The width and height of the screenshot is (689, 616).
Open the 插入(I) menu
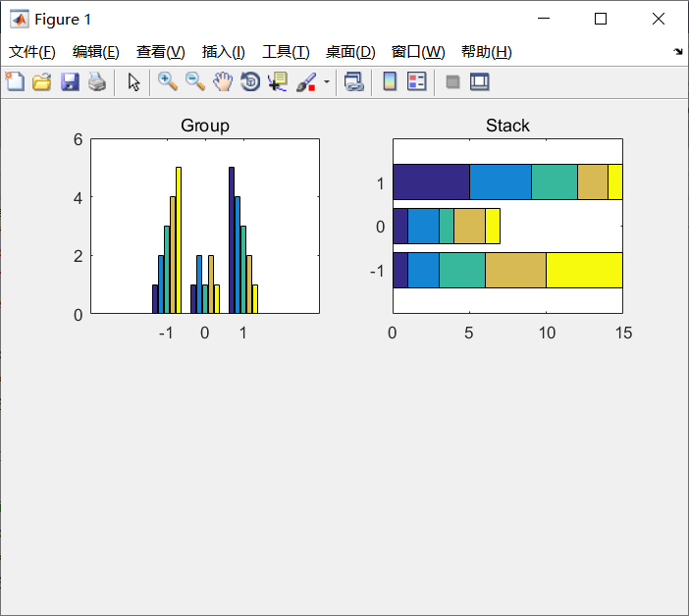pyautogui.click(x=223, y=52)
